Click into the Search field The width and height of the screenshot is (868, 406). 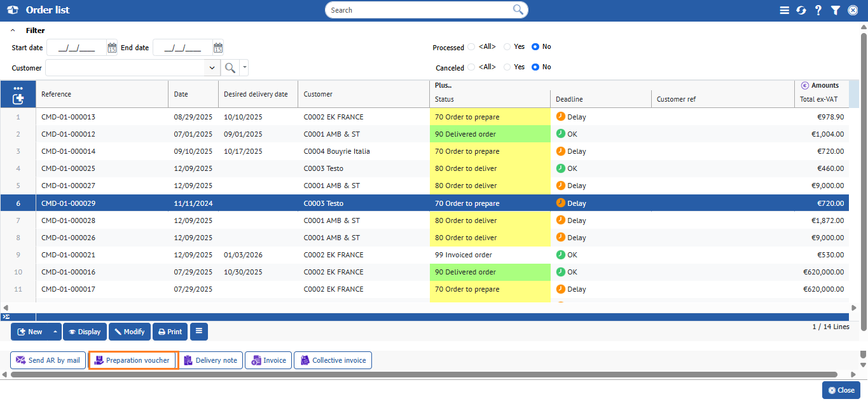420,10
